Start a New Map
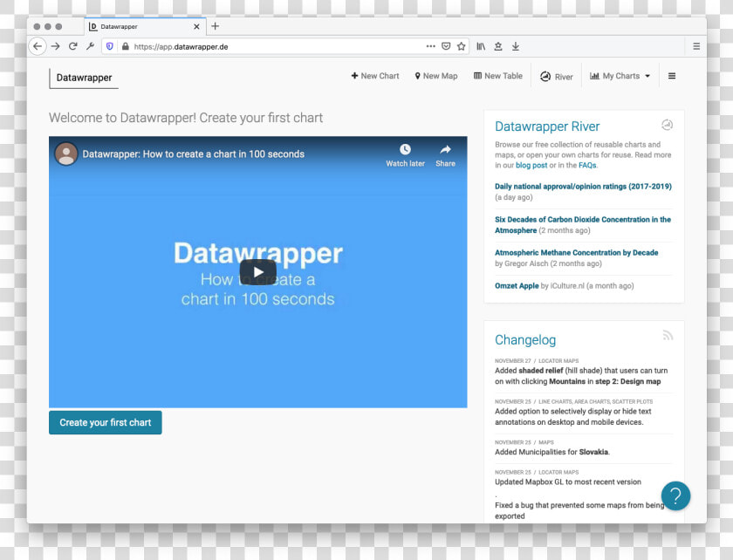Screen dimensions: 733x560 point(436,76)
